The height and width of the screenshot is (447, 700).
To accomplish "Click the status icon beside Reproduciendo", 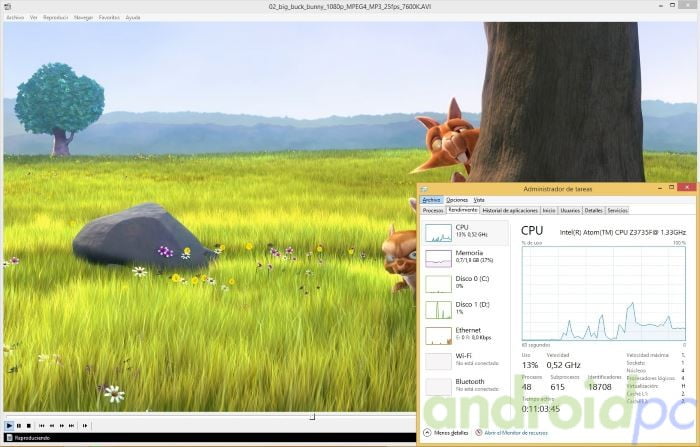I will coord(9,438).
